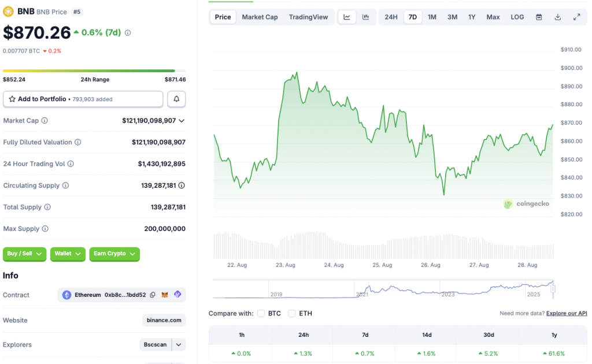
Task: Enable ETH comparison checkbox
Action: [x=292, y=314]
